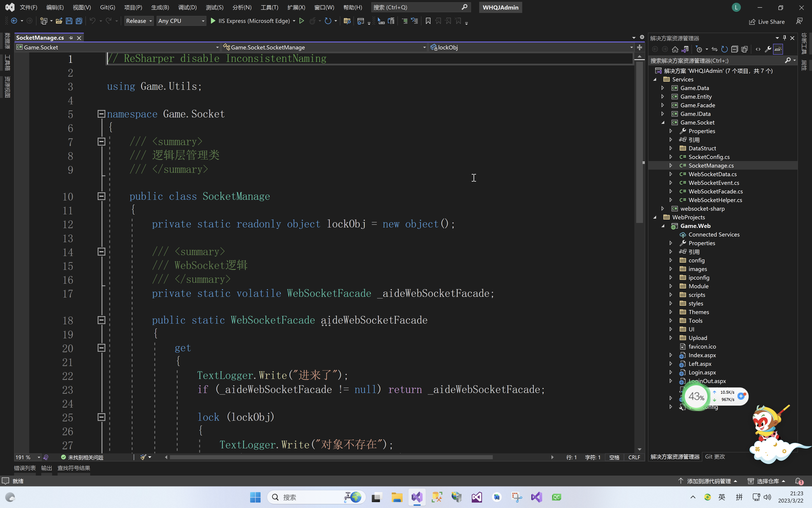
Task: Start debugging with IIS Express green arrow
Action: [x=213, y=21]
